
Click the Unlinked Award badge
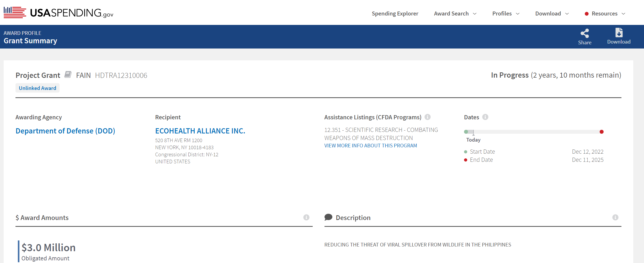38,88
